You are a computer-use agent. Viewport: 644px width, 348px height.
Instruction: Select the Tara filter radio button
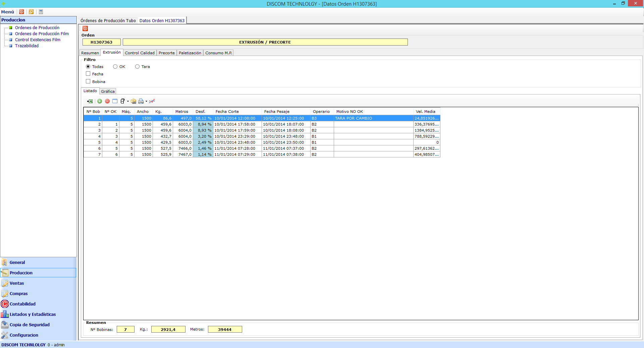(x=138, y=67)
